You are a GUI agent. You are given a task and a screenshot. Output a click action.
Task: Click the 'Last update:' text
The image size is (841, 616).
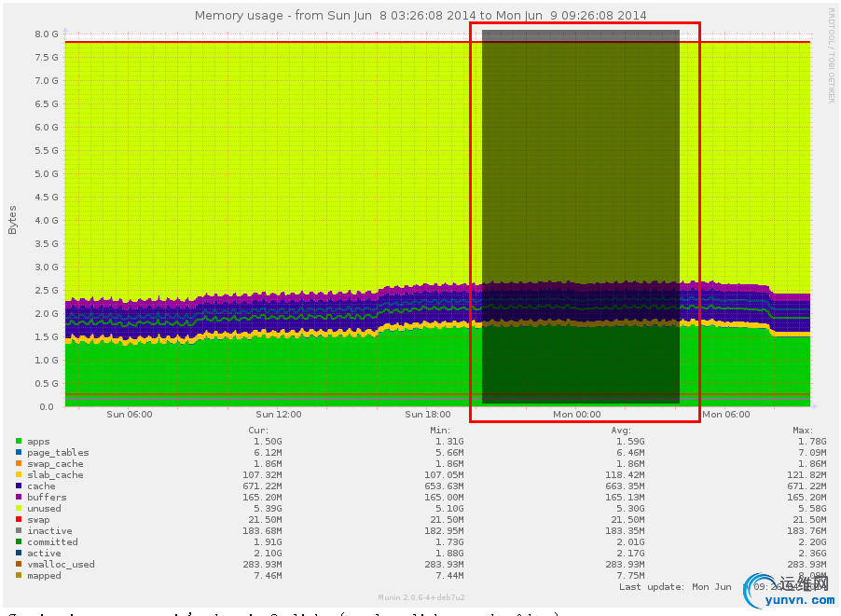(x=651, y=587)
